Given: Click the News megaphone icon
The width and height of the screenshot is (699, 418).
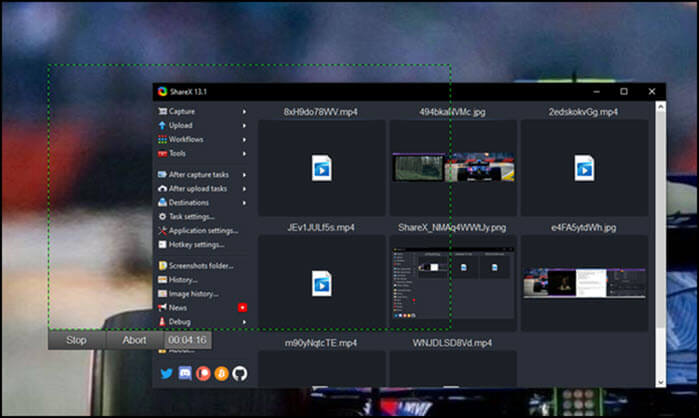Looking at the screenshot, I should [163, 307].
